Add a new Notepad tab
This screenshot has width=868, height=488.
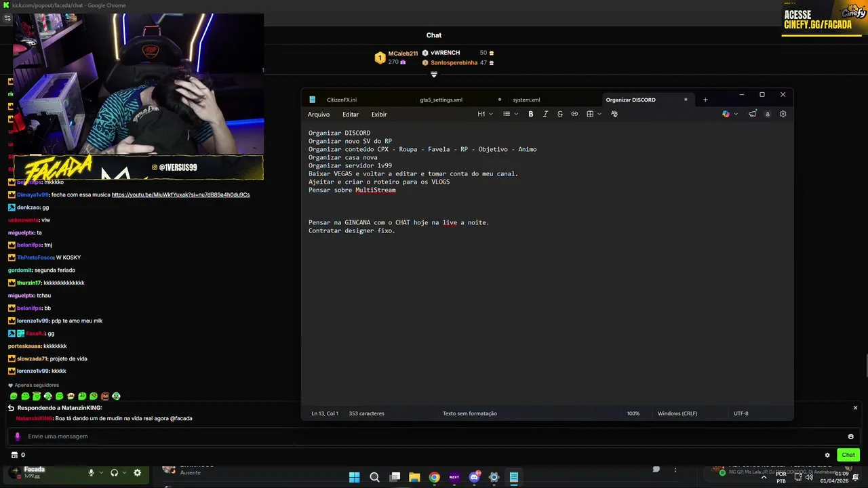click(705, 100)
